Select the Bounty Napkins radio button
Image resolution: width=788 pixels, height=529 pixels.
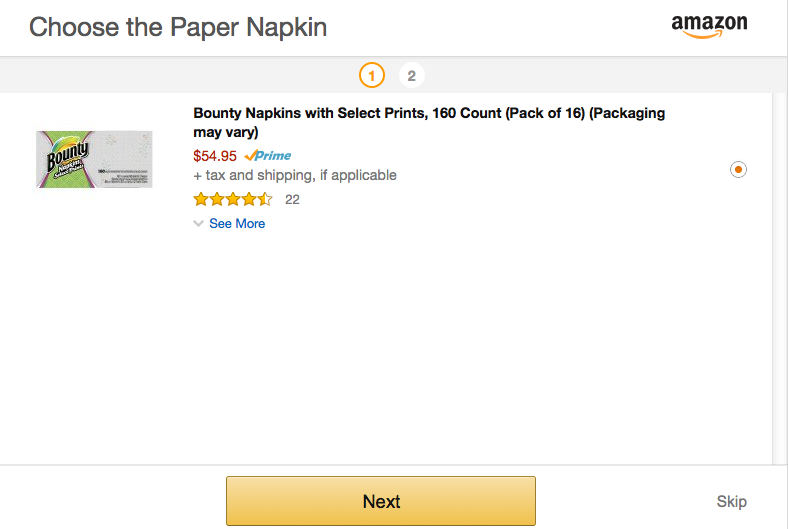pos(738,169)
